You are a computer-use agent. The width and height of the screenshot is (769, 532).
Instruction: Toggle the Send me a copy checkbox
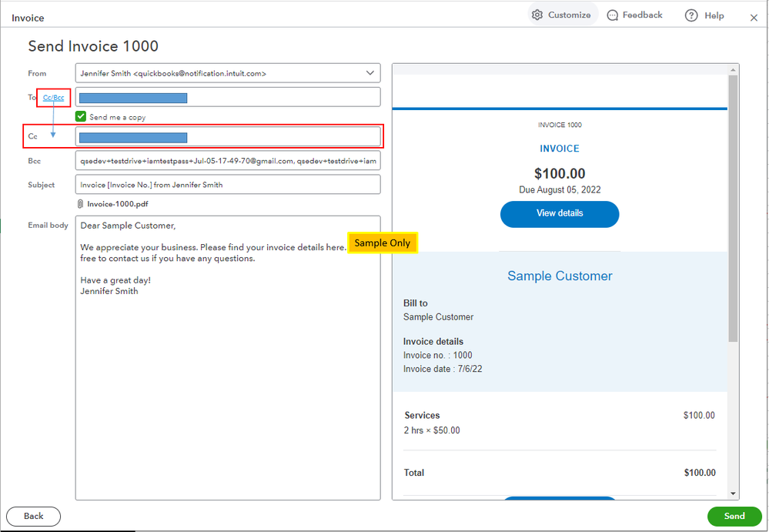click(81, 117)
